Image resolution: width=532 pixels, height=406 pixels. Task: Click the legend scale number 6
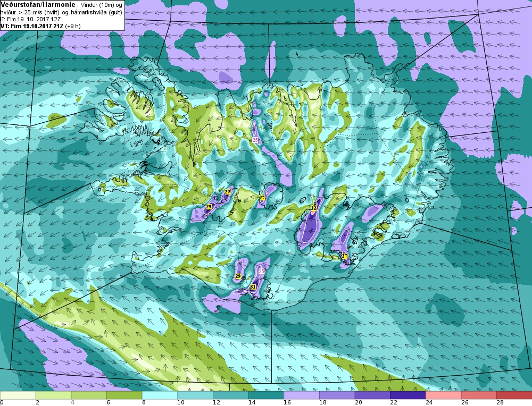click(108, 403)
